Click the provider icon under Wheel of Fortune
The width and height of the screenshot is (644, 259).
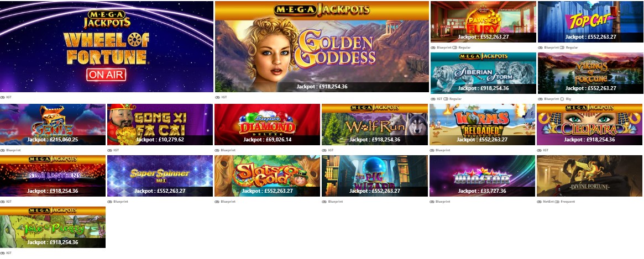pyautogui.click(x=2, y=97)
